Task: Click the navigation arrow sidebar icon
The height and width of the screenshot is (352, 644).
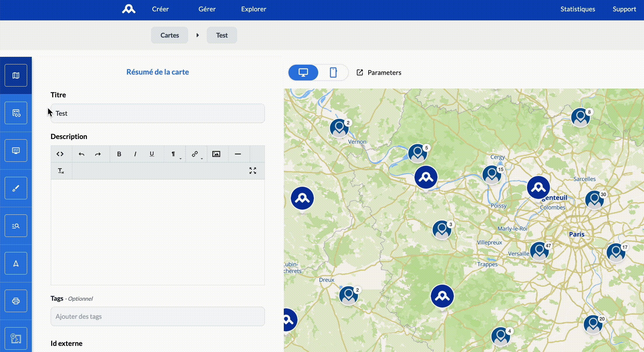Action: tap(16, 263)
